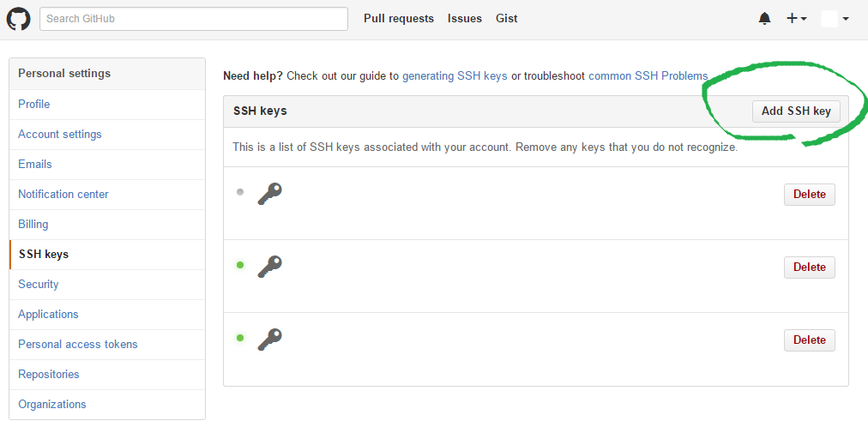The image size is (868, 445).
Task: Open the user avatar dropdown menu
Action: pyautogui.click(x=835, y=19)
